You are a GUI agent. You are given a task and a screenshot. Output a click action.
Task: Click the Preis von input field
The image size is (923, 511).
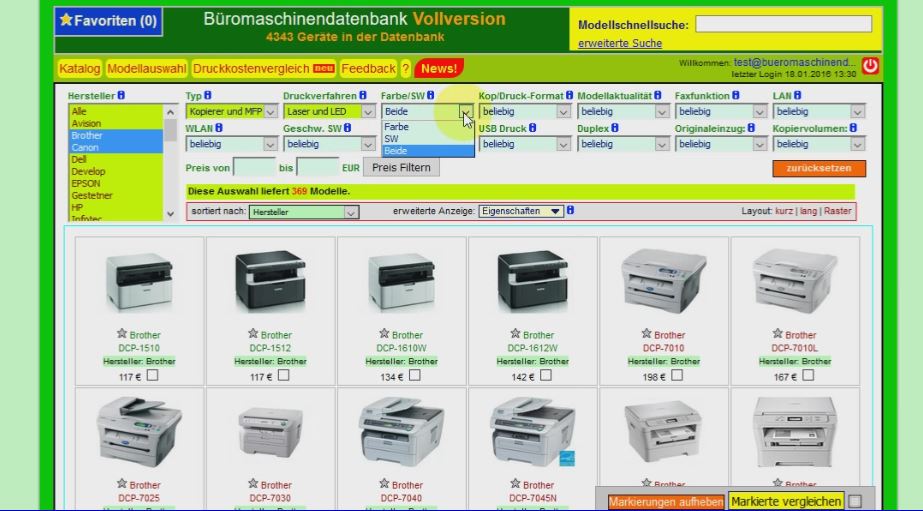coord(254,167)
